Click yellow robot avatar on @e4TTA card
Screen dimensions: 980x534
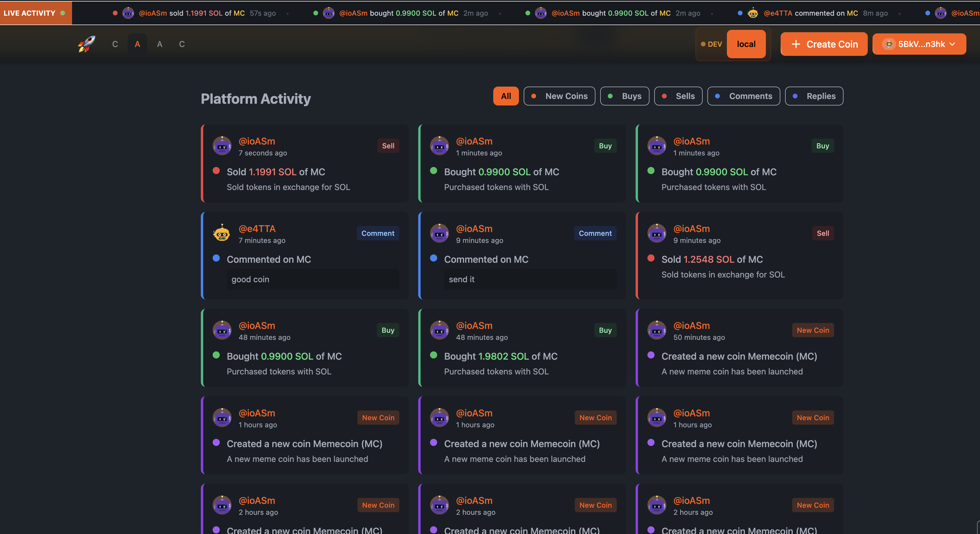tap(222, 233)
